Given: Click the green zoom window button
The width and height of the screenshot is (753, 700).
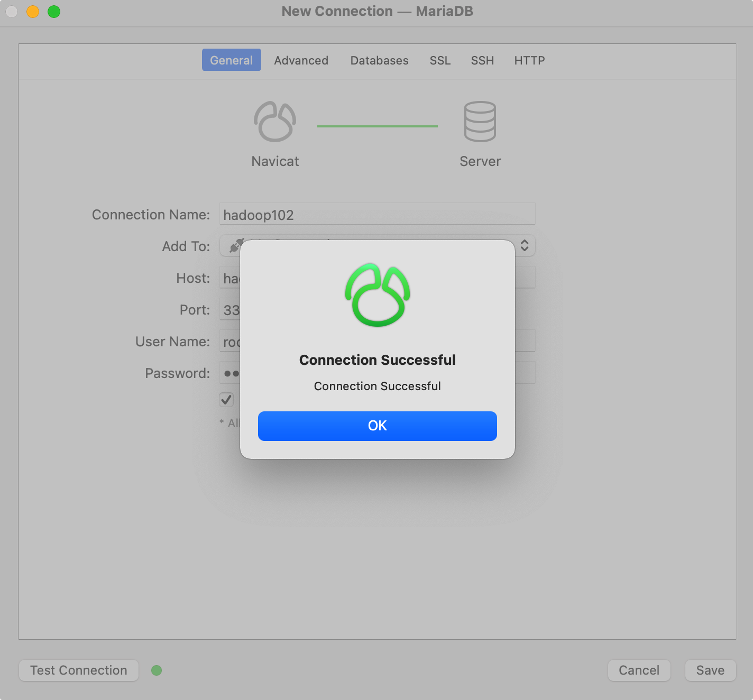Looking at the screenshot, I should point(54,12).
